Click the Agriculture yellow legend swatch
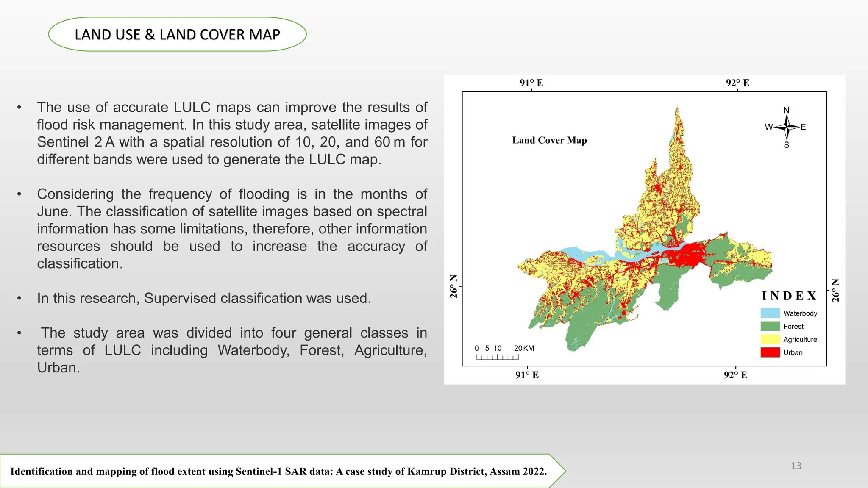 coord(770,339)
